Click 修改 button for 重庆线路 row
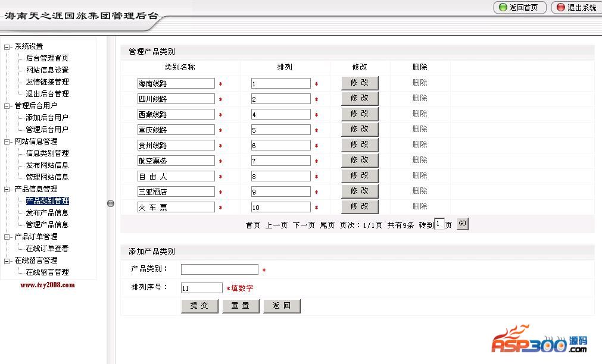The image size is (602, 364). [360, 129]
